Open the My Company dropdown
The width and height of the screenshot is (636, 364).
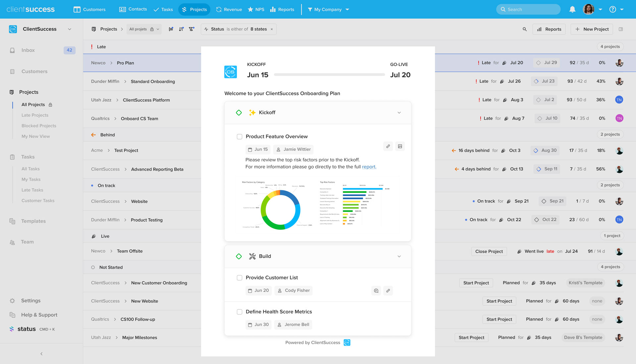click(328, 10)
